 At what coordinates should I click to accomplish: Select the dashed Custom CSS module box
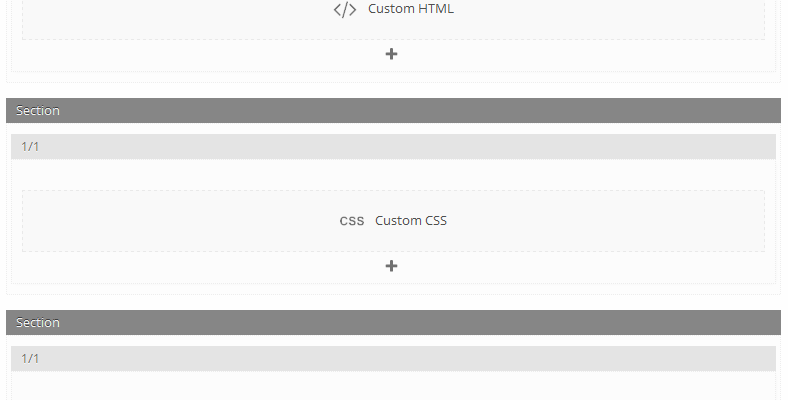tap(393, 221)
